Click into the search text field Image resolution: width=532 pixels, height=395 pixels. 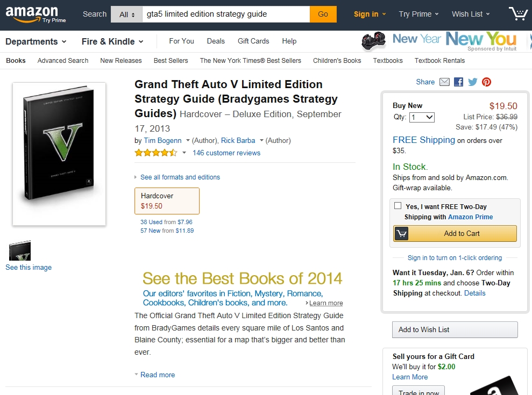226,15
